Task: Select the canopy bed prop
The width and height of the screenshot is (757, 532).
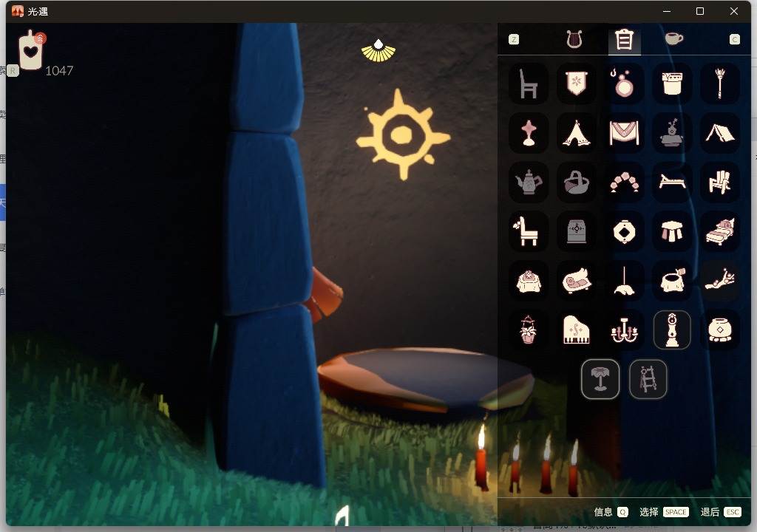Action: tap(719, 231)
